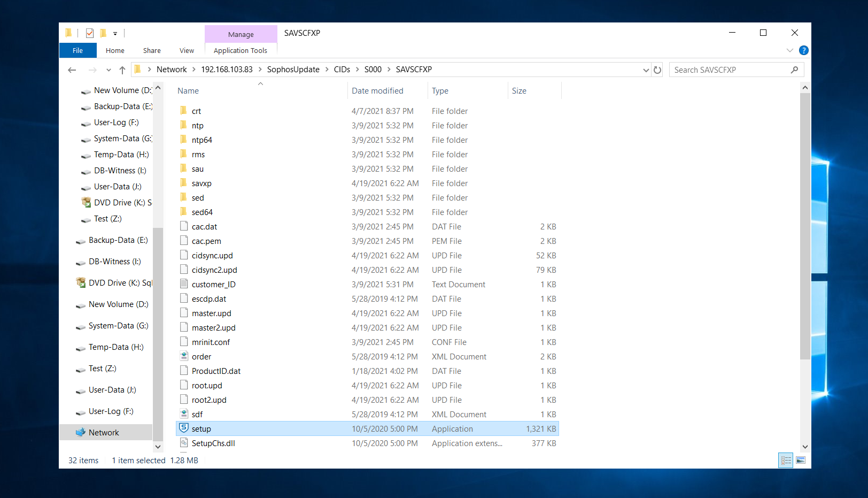Select the ProductID.dat file

coord(216,371)
